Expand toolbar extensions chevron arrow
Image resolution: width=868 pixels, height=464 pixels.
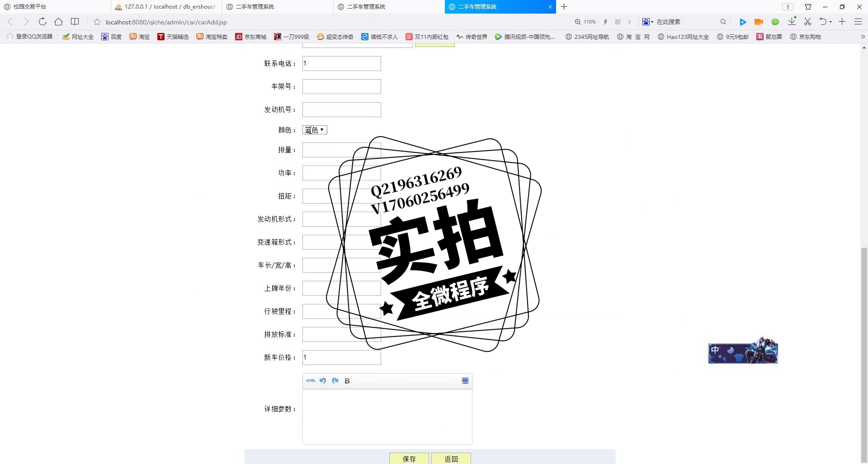coord(629,22)
